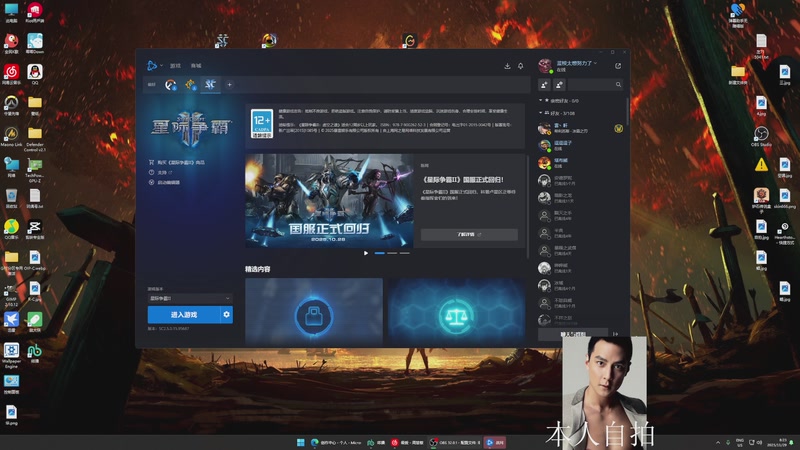The height and width of the screenshot is (450, 800).
Task: Open the Wallpaper Engine desktop icon
Action: point(11,355)
